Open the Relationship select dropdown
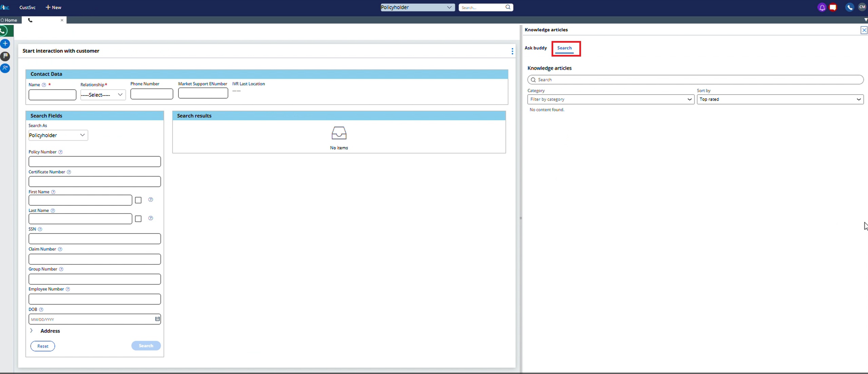Image resolution: width=868 pixels, height=374 pixels. pos(103,95)
